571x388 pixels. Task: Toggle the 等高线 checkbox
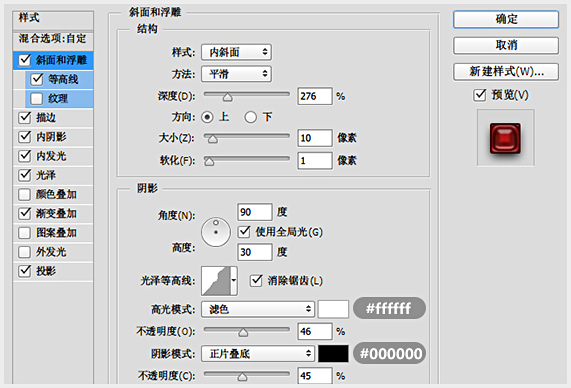click(x=37, y=79)
